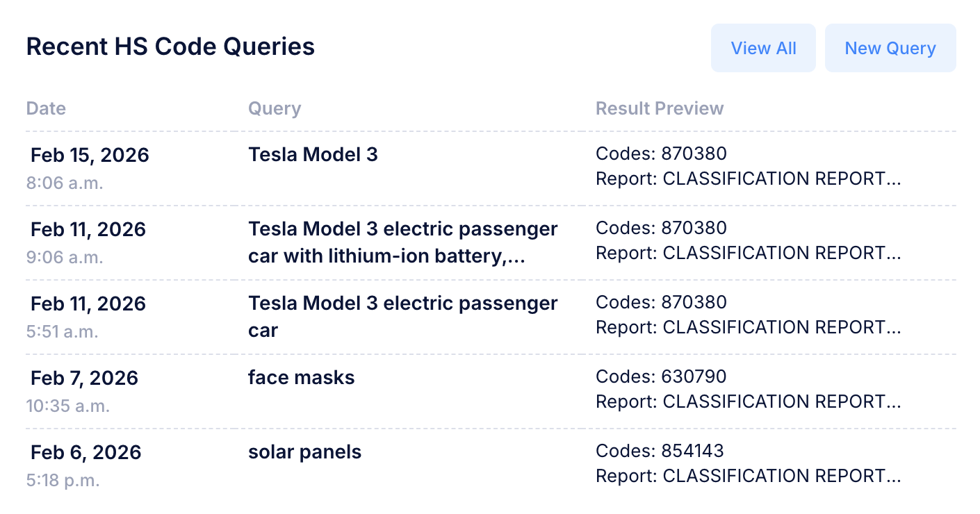Click the Query column header
980x514 pixels.
(x=275, y=108)
